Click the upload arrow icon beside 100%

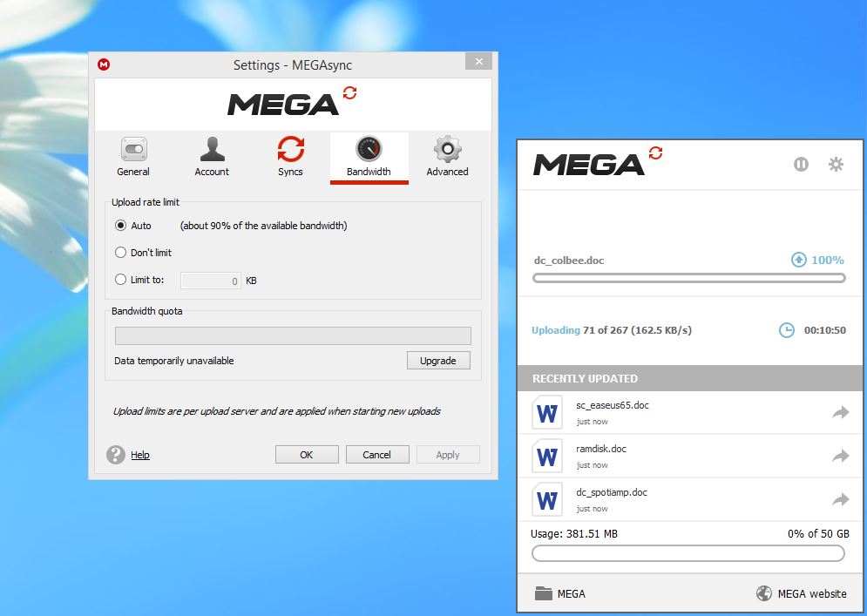coord(798,260)
